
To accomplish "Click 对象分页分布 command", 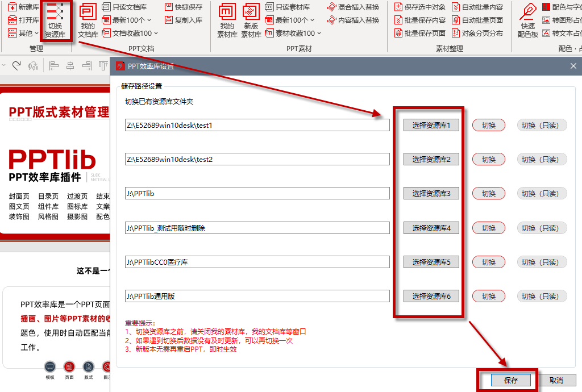I will [477, 34].
